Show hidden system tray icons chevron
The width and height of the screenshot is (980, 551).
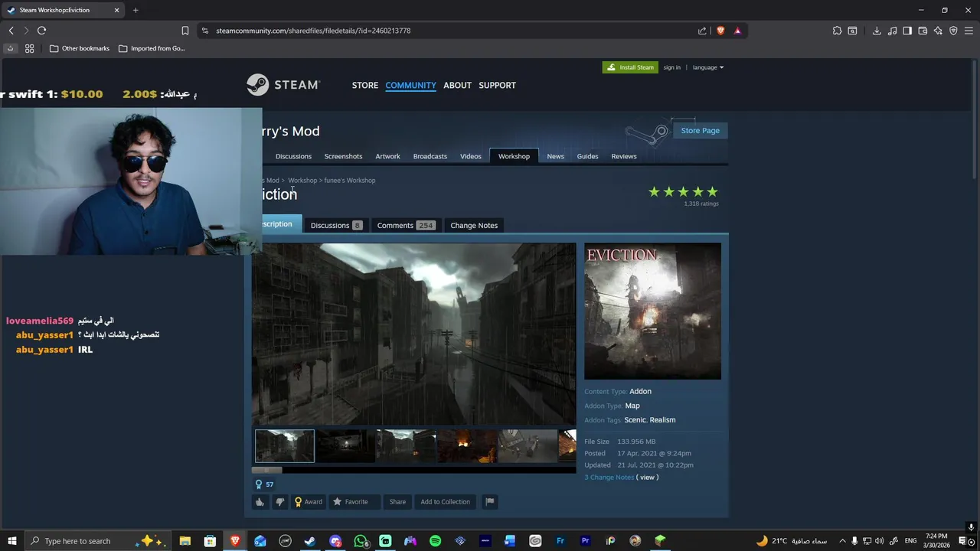pyautogui.click(x=842, y=541)
